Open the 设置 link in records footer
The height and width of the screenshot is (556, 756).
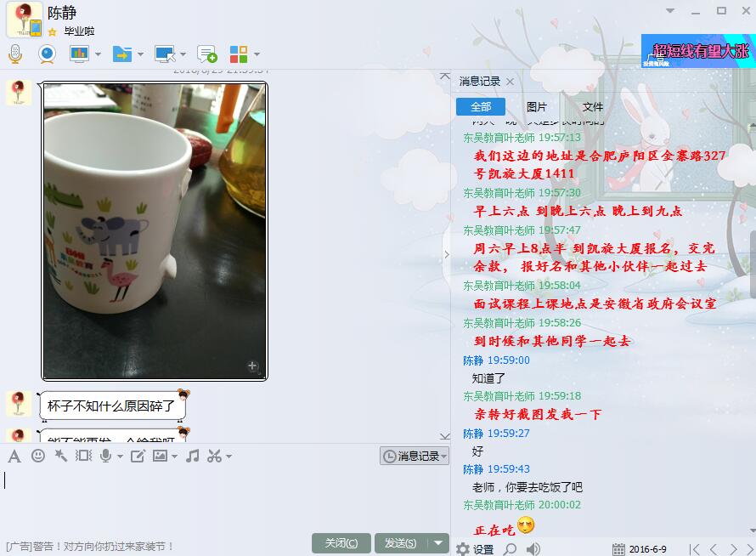coord(483,549)
